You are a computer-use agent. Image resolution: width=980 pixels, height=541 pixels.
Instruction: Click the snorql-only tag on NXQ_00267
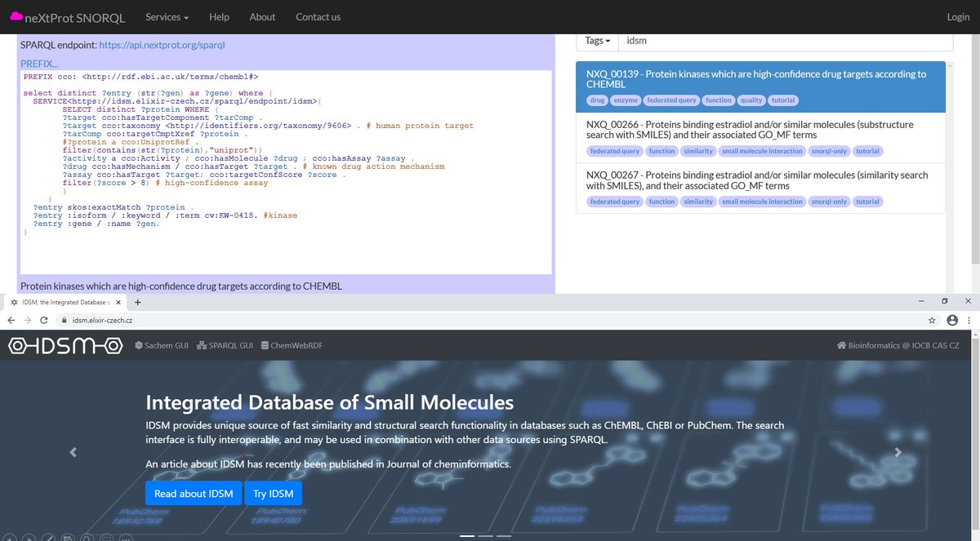(x=830, y=202)
